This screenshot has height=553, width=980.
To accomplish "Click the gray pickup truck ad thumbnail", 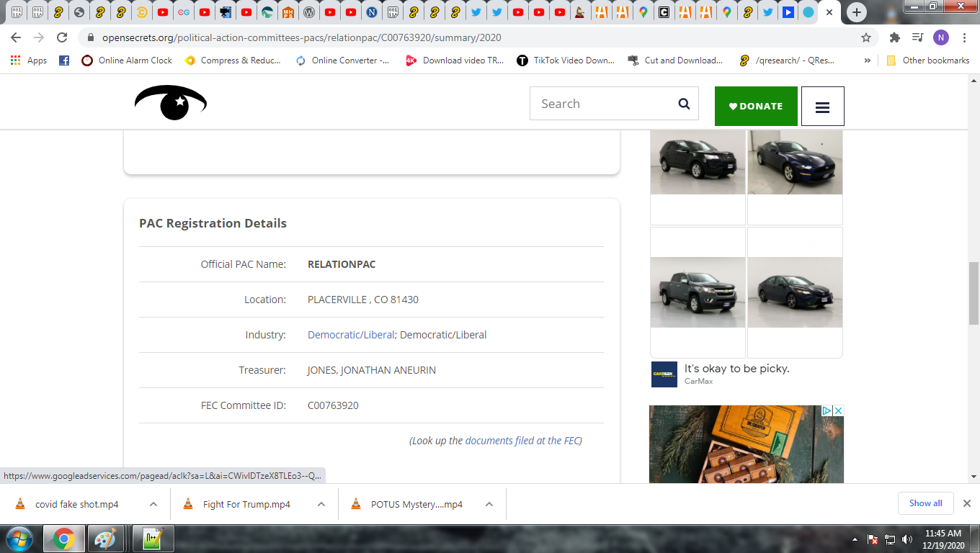I will (x=698, y=292).
